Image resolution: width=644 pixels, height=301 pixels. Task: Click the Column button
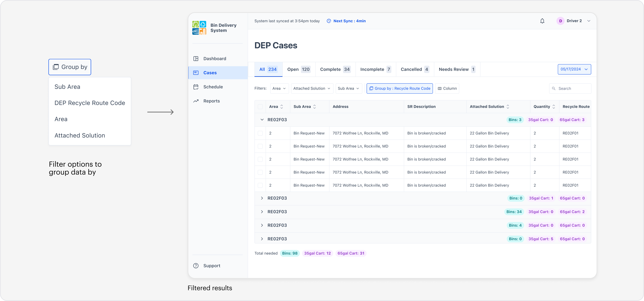coord(447,88)
